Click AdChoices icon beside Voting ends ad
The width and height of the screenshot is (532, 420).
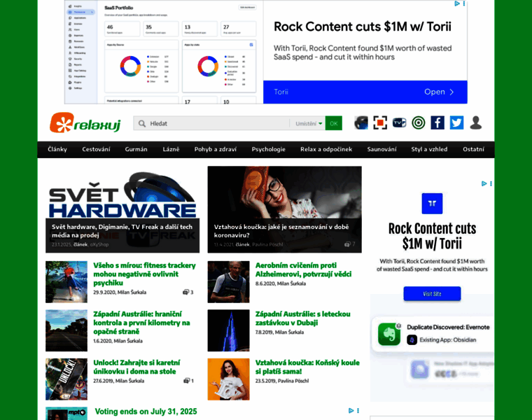[x=351, y=410]
